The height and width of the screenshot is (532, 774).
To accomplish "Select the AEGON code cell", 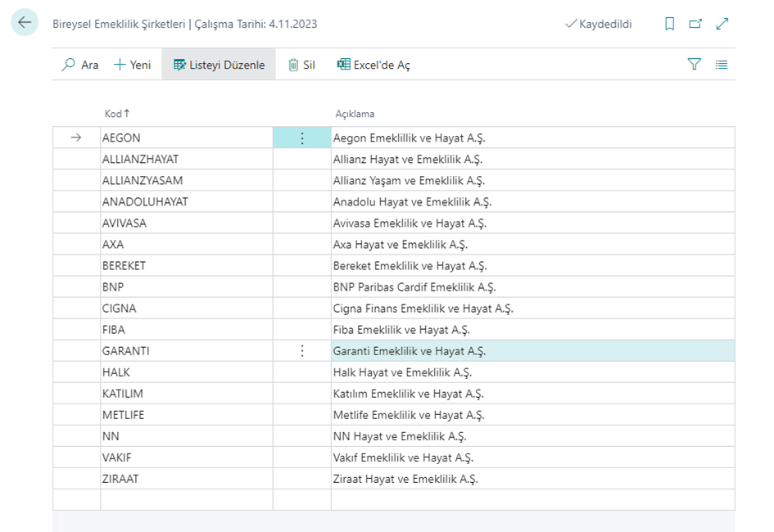I will 187,138.
